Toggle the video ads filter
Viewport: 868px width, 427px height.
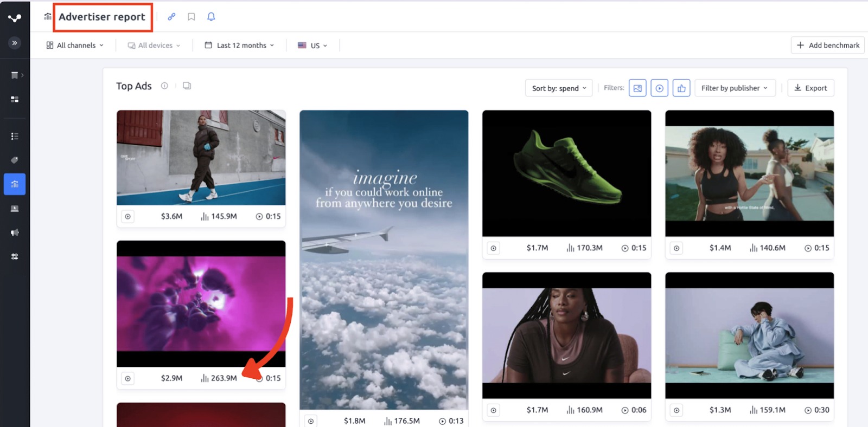[x=659, y=88]
